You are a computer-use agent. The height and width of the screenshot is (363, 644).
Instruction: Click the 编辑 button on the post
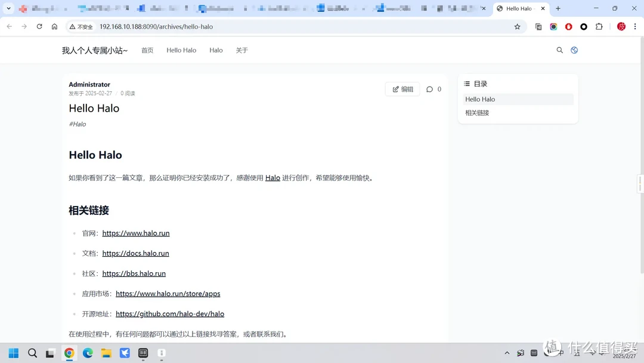402,89
